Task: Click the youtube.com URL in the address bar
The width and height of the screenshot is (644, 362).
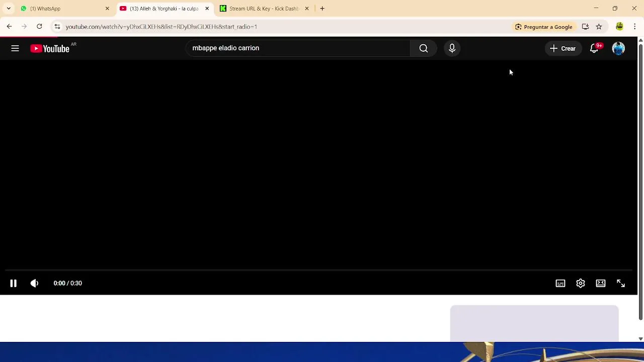Action: pyautogui.click(x=161, y=27)
